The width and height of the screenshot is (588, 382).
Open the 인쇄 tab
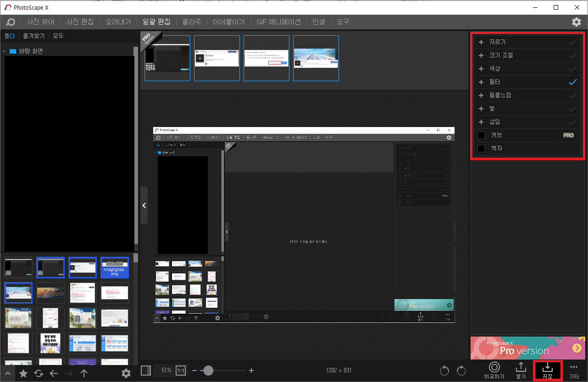tap(319, 22)
